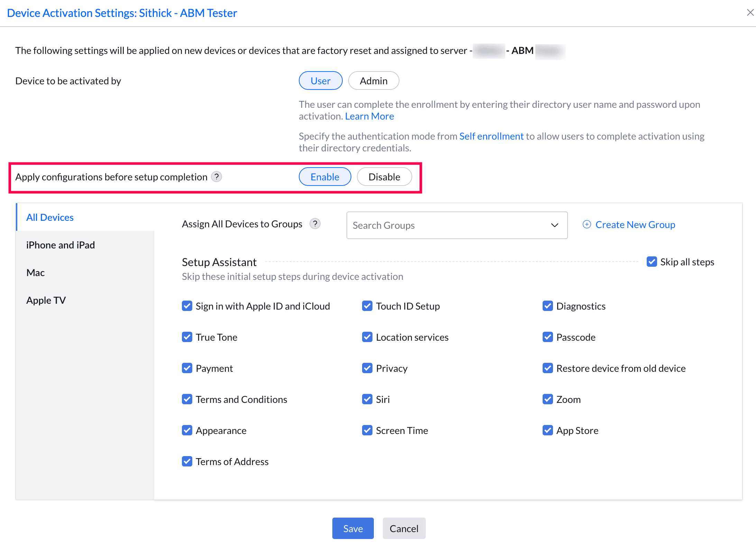Screen dimensions: 756x548
Task: Click help icon beside Apply configurations
Action: [x=216, y=177]
